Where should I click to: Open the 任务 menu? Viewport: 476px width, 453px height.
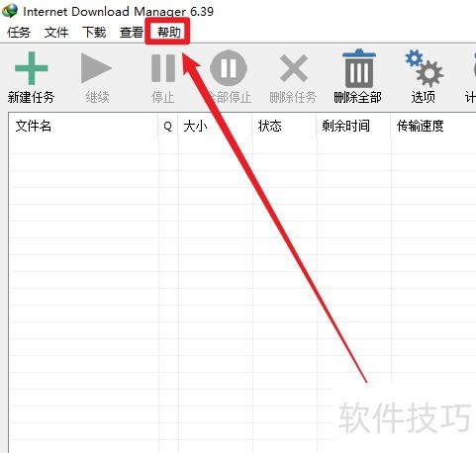[19, 33]
